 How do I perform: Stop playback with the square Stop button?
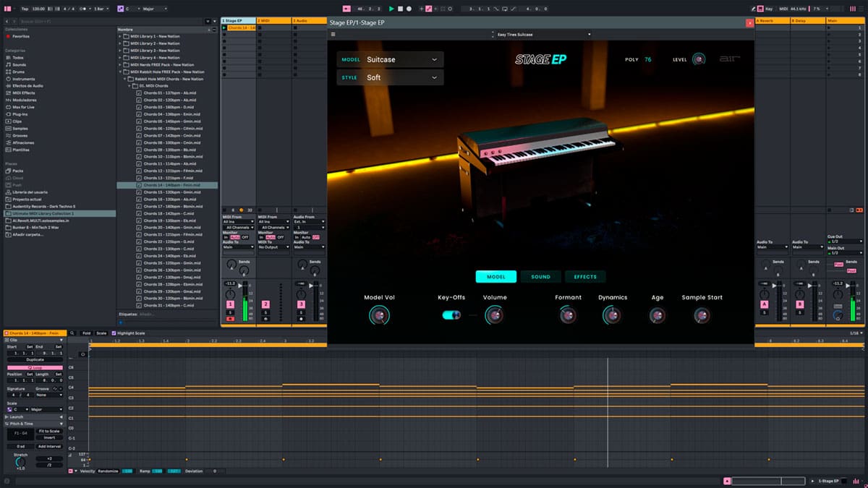pyautogui.click(x=400, y=9)
